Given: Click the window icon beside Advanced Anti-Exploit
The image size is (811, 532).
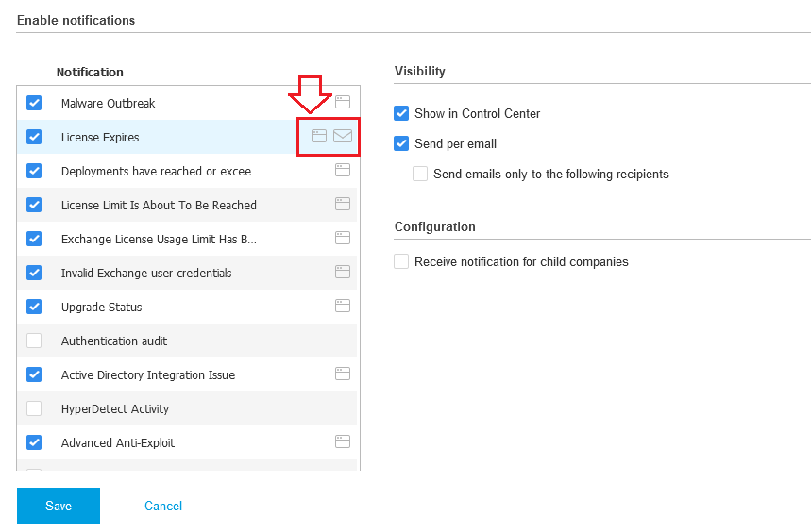Looking at the screenshot, I should 343,441.
